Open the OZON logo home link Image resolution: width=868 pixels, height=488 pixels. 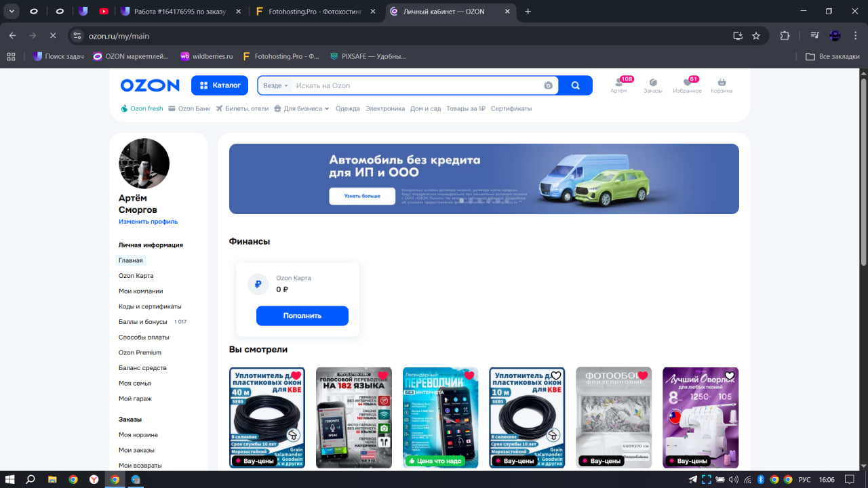tap(150, 85)
